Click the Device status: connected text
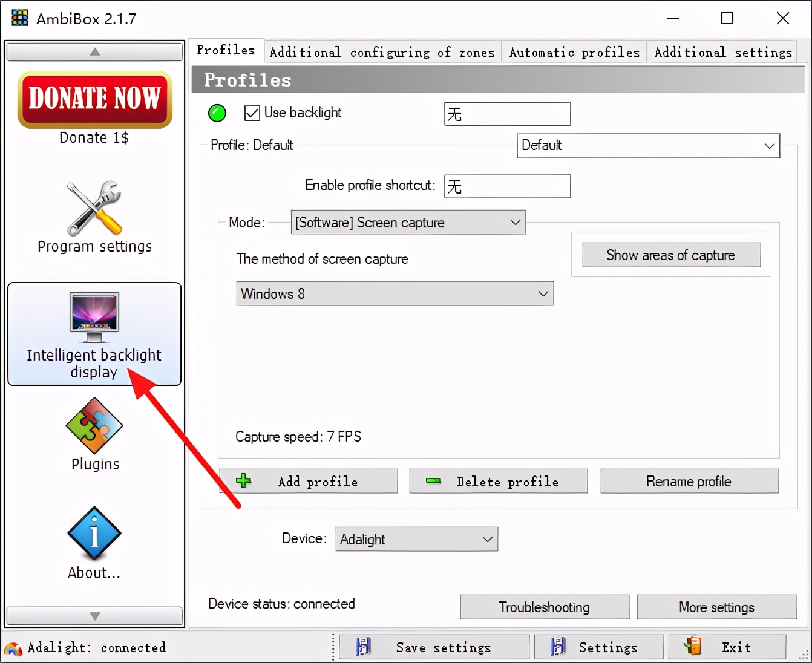The height and width of the screenshot is (663, 812). click(x=282, y=604)
